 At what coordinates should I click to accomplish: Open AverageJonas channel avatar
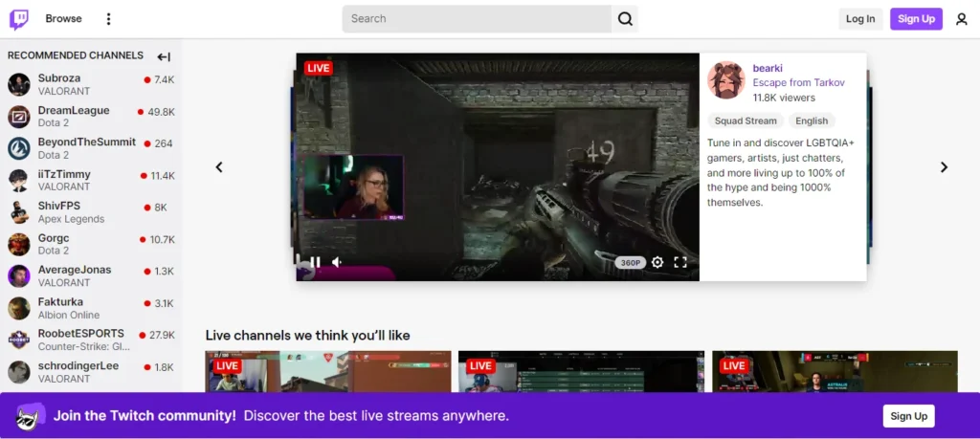click(19, 276)
